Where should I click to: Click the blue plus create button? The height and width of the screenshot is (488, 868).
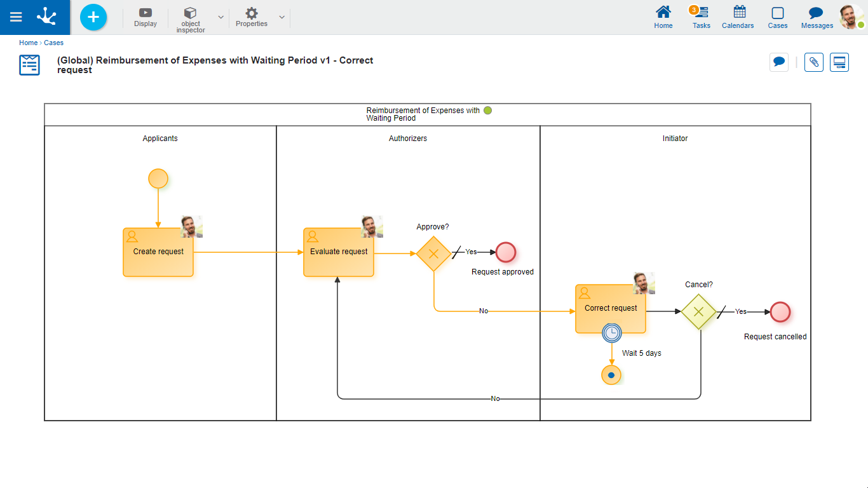click(93, 17)
